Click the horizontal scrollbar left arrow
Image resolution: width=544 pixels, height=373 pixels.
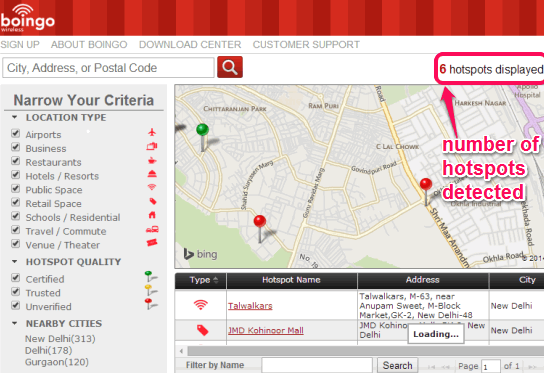pos(181,351)
